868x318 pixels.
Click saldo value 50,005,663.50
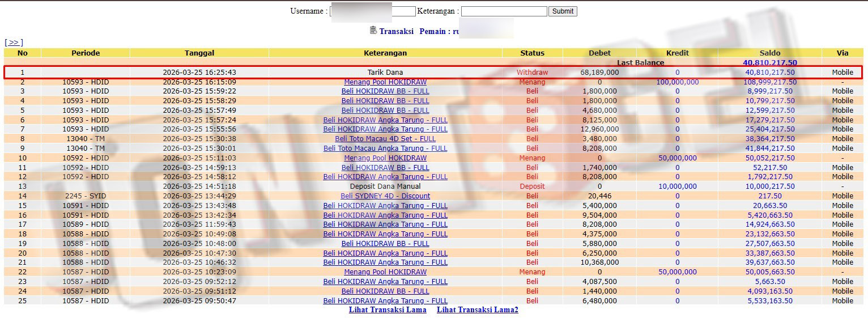point(770,272)
